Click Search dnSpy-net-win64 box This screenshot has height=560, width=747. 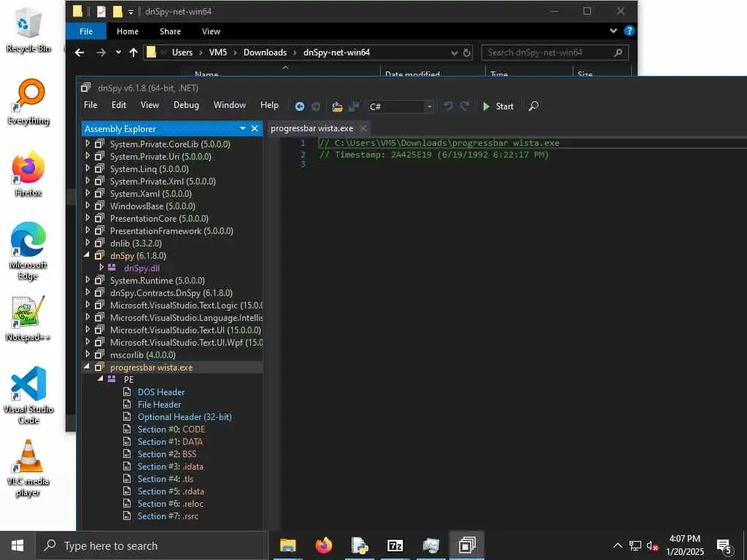coord(555,52)
